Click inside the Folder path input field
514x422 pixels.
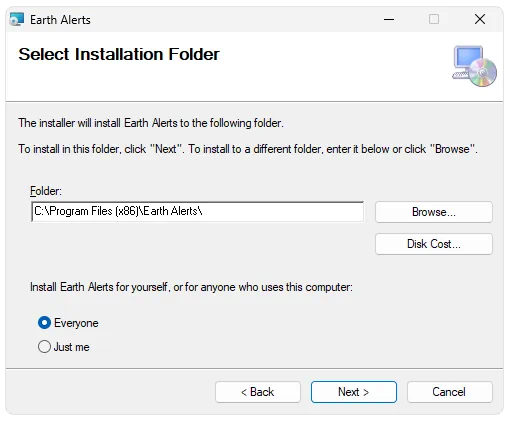198,212
